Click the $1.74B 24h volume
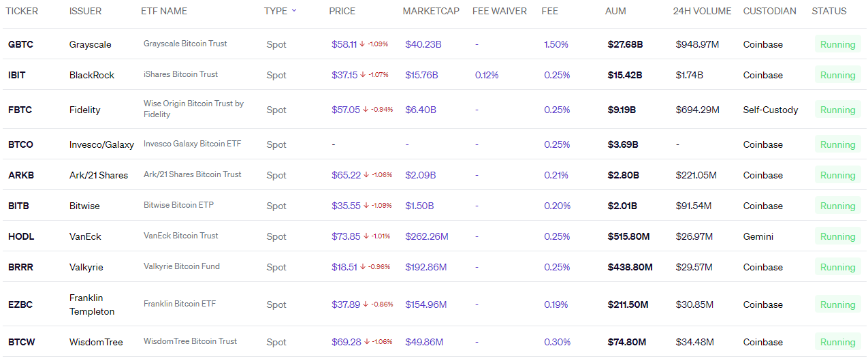Viewport: 868px width, 361px height. click(690, 75)
